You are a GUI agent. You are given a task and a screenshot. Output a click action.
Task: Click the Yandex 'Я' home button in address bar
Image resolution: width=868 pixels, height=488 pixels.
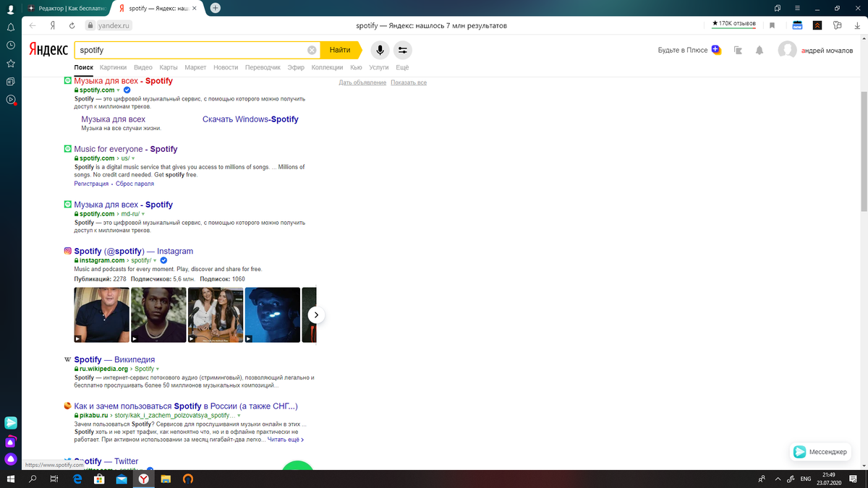tap(53, 25)
